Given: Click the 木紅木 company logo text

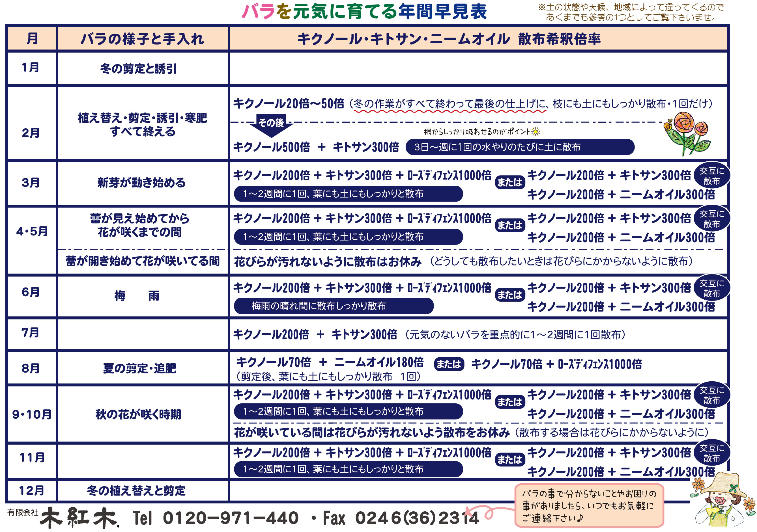Looking at the screenshot, I should click(79, 518).
